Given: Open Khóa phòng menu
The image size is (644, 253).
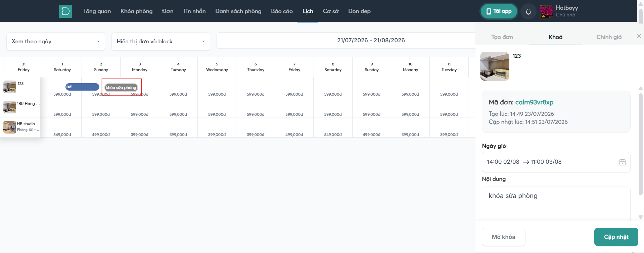Looking at the screenshot, I should pyautogui.click(x=136, y=11).
